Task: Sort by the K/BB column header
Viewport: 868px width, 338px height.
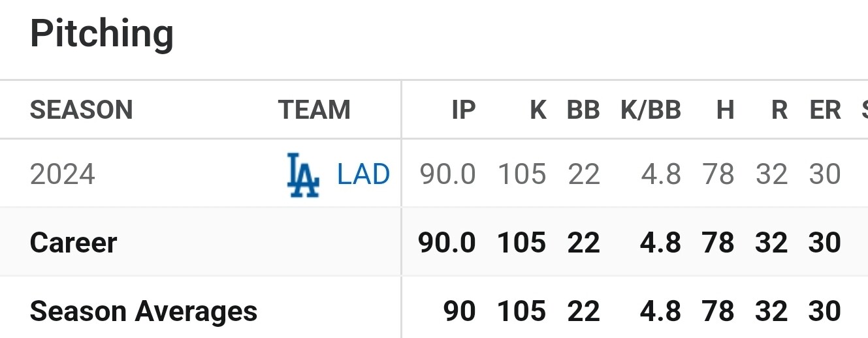Action: tap(651, 110)
